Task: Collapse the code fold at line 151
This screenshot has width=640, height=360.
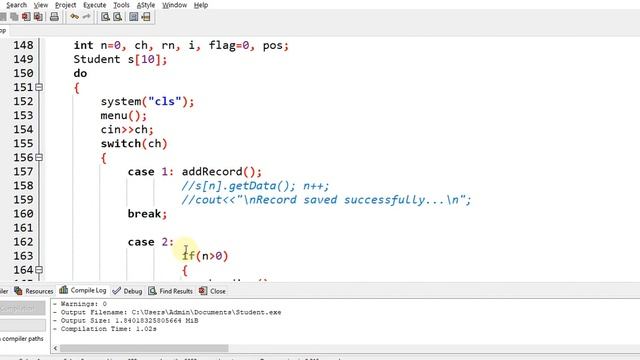Action: point(39,87)
